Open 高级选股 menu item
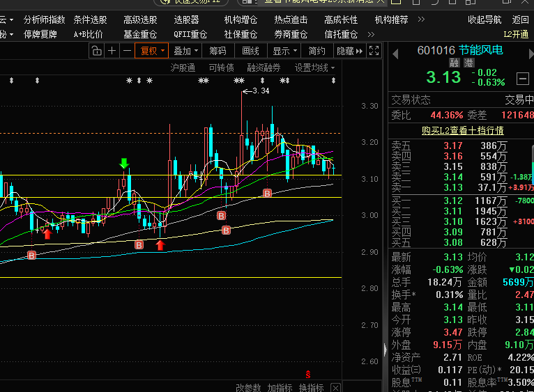This screenshot has width=534, height=392. (140, 19)
